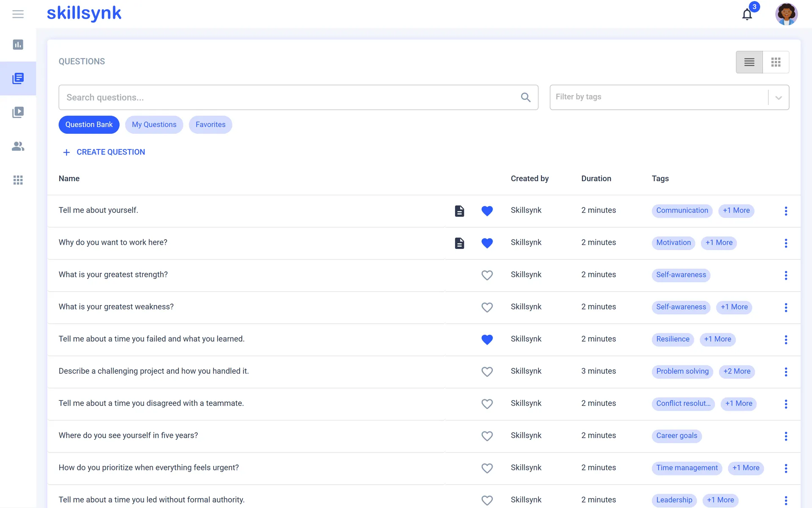
Task: Switch to grid view layout
Action: coord(776,62)
